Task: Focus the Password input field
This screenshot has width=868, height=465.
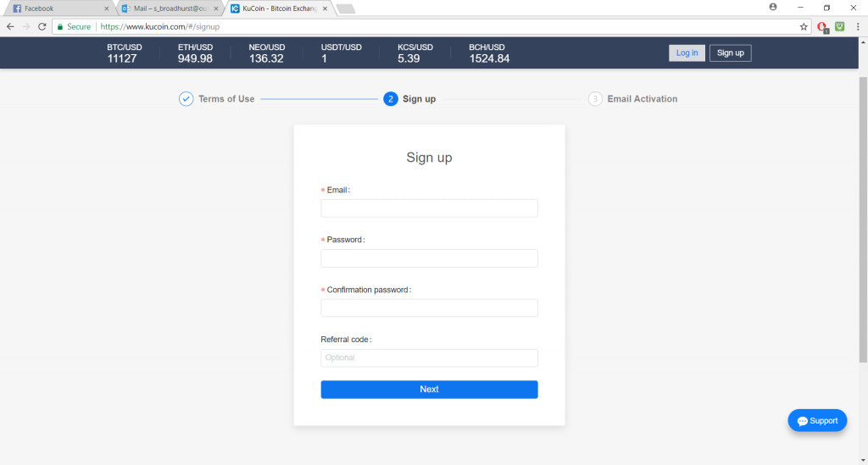Action: click(x=429, y=258)
